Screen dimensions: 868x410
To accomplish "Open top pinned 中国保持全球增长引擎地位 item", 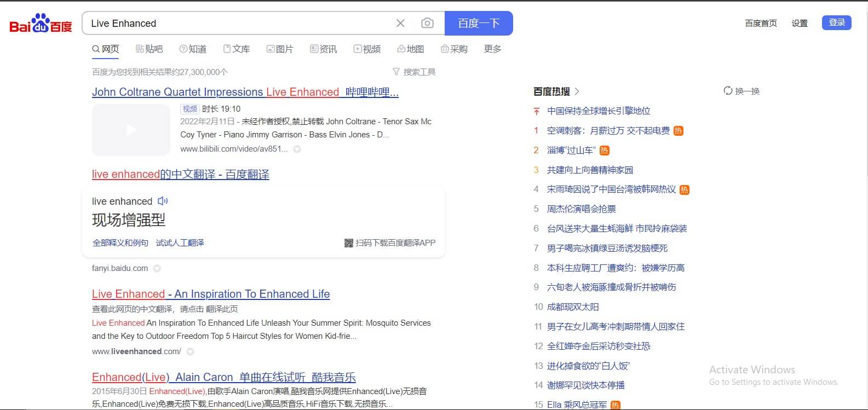I will coord(599,111).
